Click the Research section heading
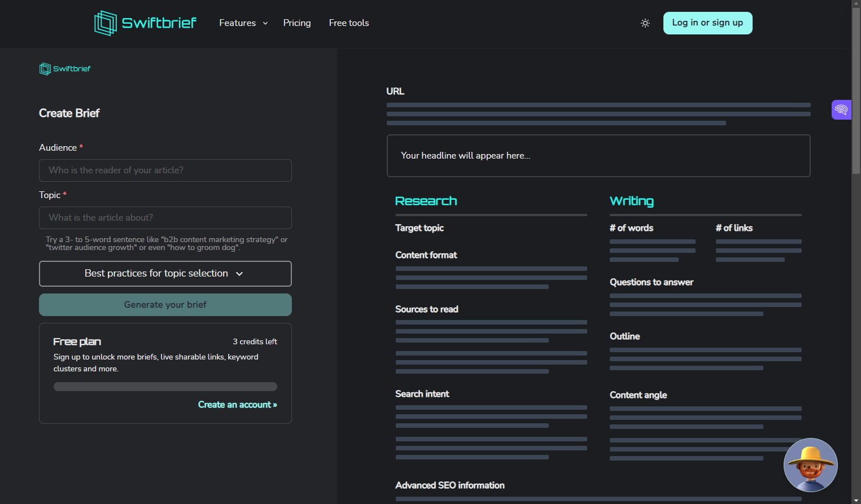This screenshot has width=861, height=504. 426,200
